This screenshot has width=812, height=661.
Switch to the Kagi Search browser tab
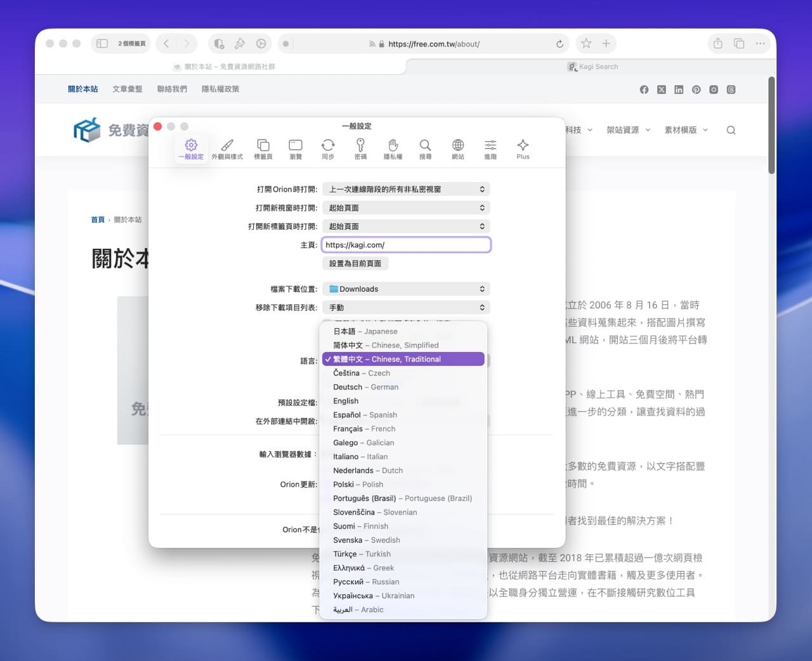coord(593,66)
